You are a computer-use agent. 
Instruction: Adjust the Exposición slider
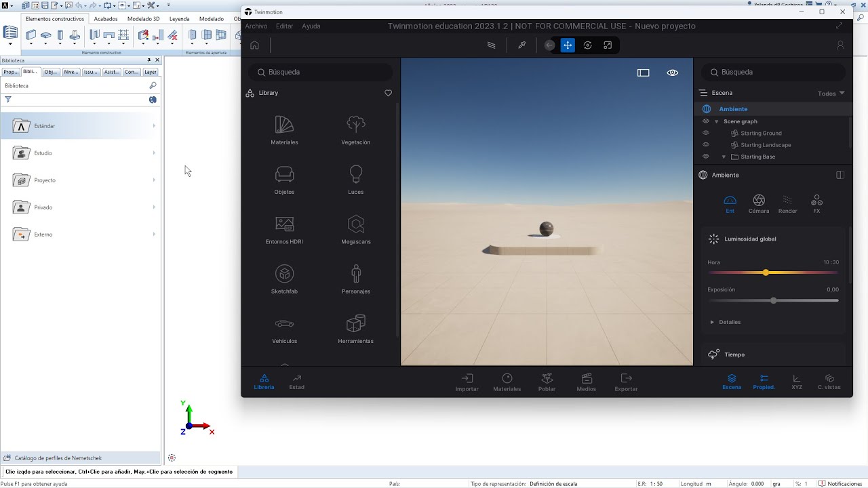pyautogui.click(x=773, y=300)
